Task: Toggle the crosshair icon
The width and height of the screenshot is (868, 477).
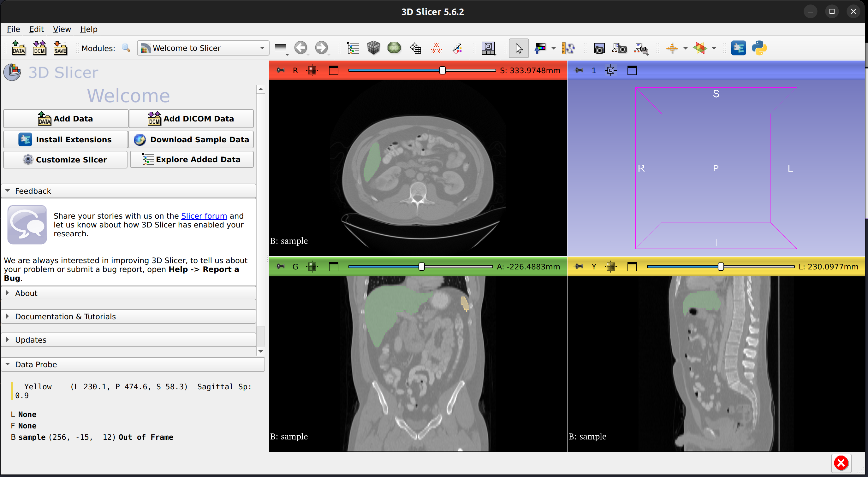Action: coord(672,48)
